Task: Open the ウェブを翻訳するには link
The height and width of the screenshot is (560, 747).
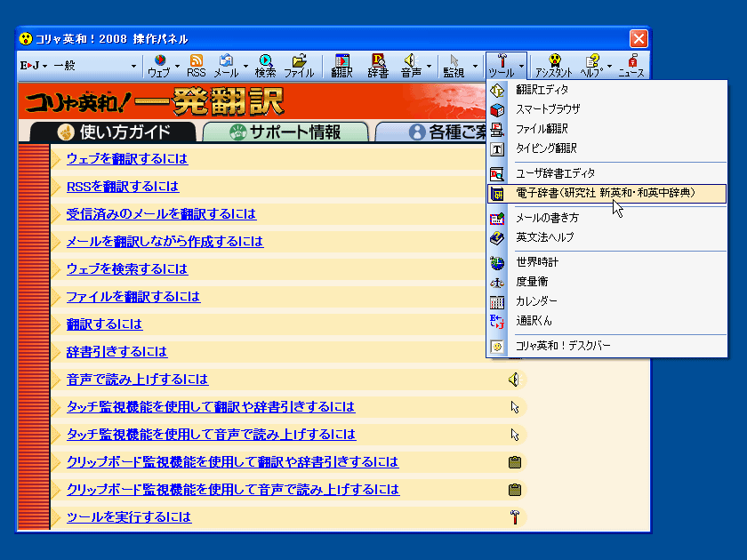Action: (x=127, y=159)
